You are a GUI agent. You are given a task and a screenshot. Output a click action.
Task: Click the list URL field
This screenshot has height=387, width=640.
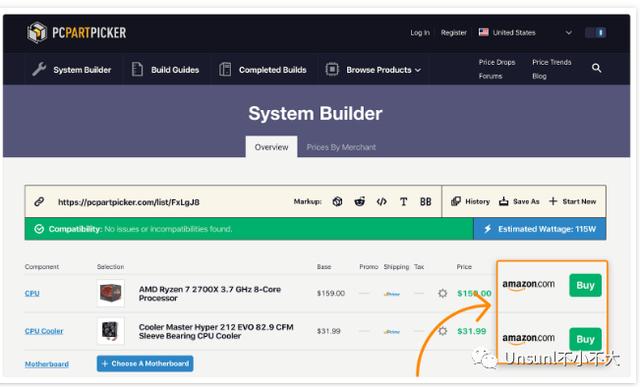(129, 202)
